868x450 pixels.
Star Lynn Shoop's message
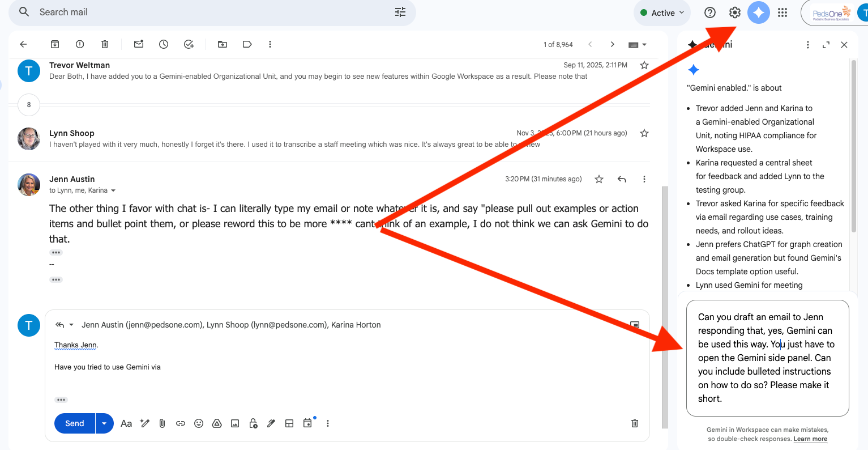(x=644, y=133)
